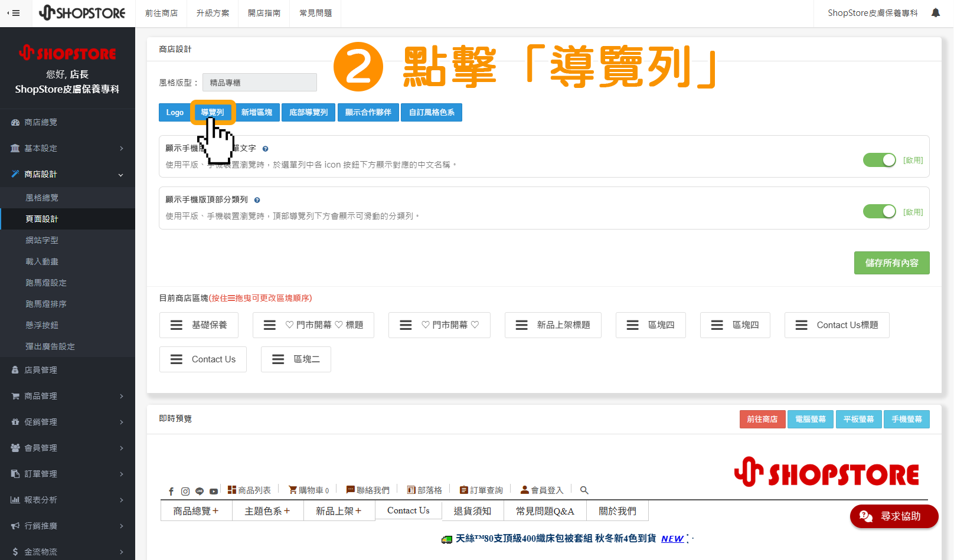The image size is (954, 560).
Task: Expand the 基本設定 sidebar menu
Action: click(x=67, y=148)
